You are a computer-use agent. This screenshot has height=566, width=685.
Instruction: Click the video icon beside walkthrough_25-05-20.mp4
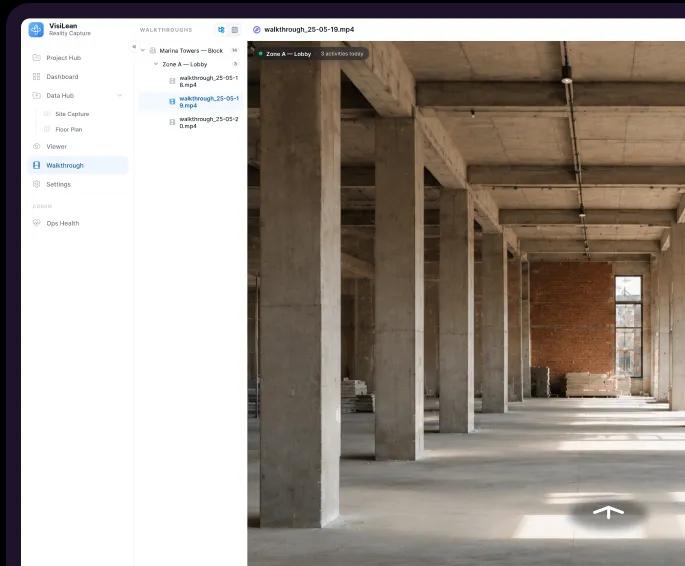coord(172,122)
